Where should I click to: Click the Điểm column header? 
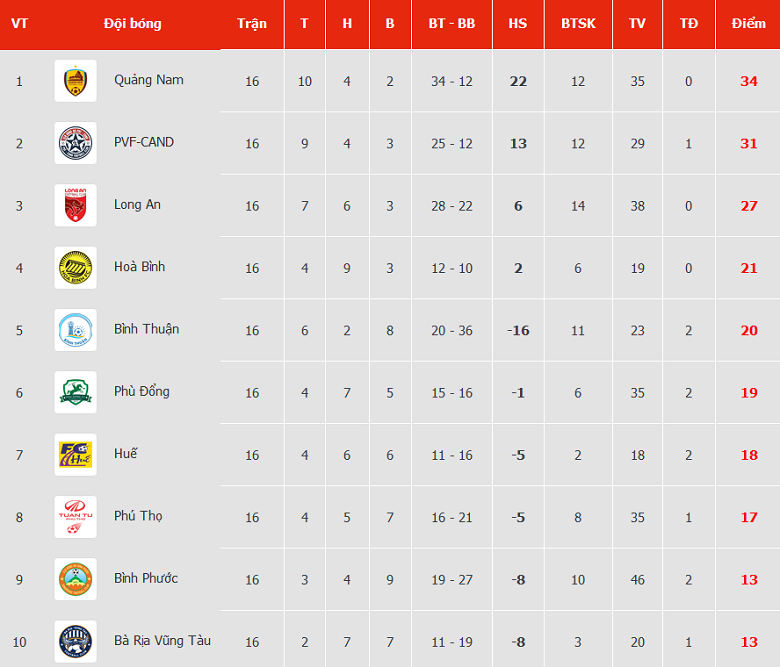[x=748, y=24]
